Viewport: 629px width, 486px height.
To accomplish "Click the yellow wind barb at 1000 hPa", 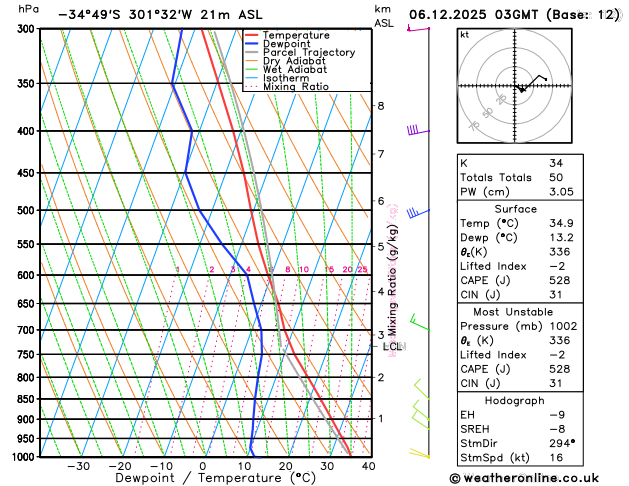I will point(419,453).
